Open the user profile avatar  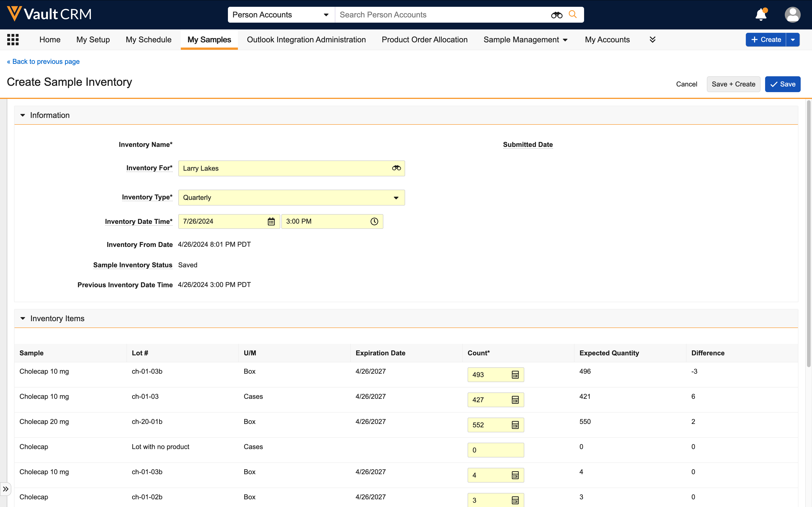792,15
